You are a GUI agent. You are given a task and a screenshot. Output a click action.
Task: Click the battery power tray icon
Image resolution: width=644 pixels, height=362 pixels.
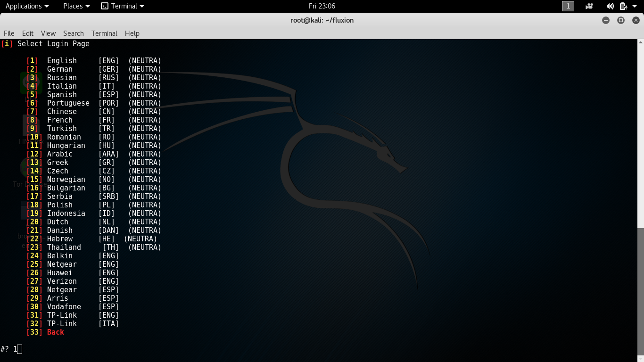[x=623, y=6]
